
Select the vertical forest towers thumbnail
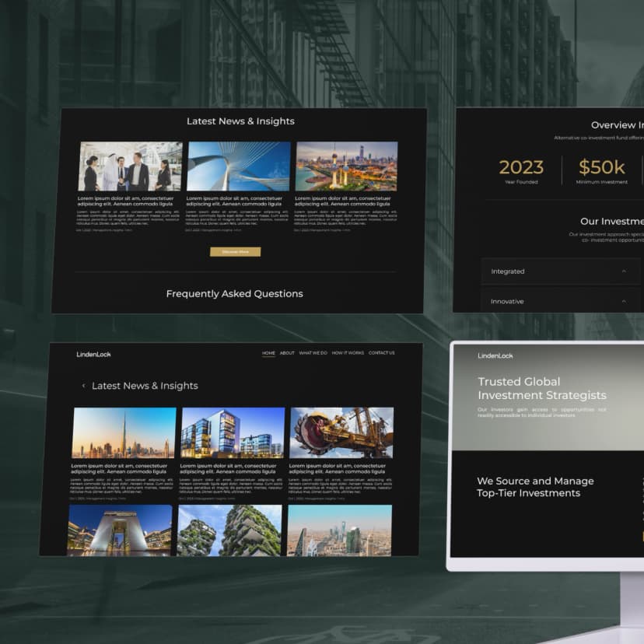coord(229,529)
